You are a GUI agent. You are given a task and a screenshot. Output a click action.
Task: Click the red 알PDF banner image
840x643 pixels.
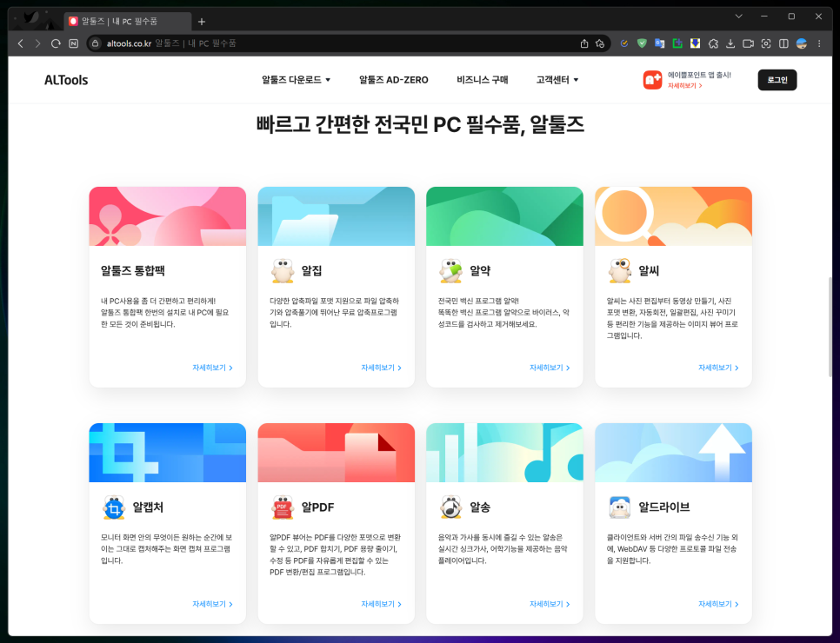336,453
